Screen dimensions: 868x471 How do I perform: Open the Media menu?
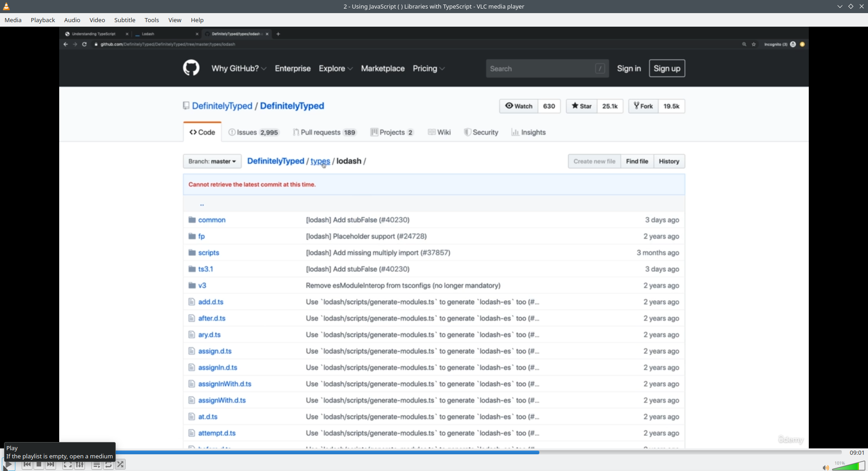[x=13, y=20]
